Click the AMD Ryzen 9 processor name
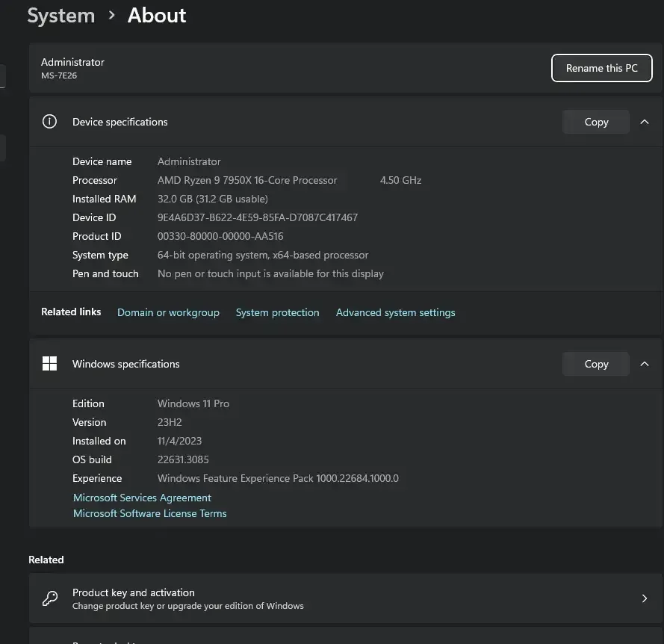The width and height of the screenshot is (664, 644). (247, 180)
